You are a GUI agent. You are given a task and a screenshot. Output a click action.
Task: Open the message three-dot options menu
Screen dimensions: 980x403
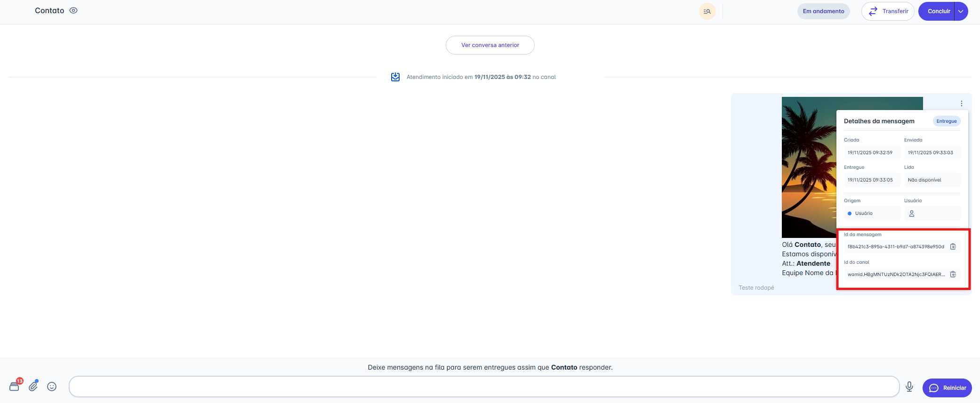[962, 103]
